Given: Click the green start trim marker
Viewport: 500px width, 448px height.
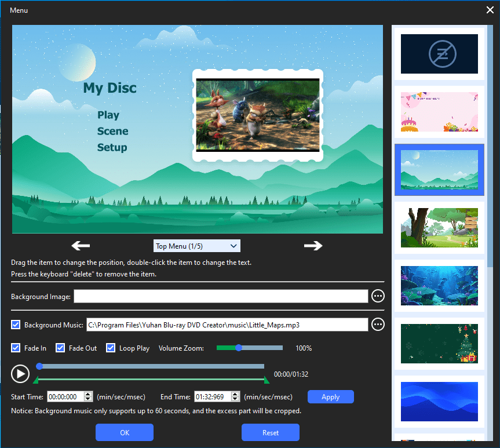Looking at the screenshot, I should 36,380.
